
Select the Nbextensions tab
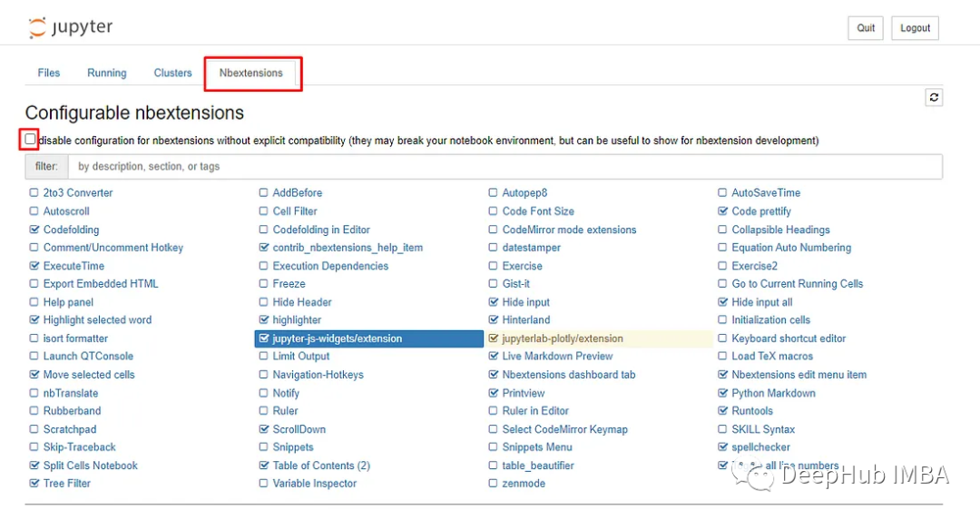coord(250,73)
